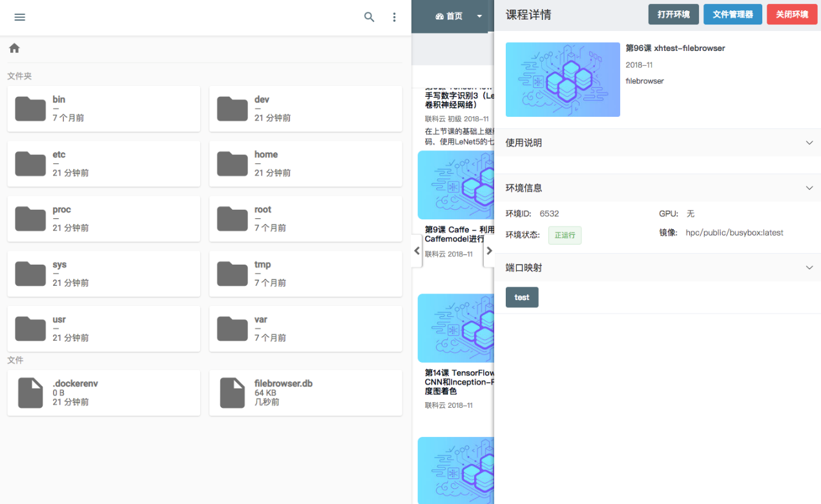
Task: Open the hamburger menu icon
Action: coord(19,17)
